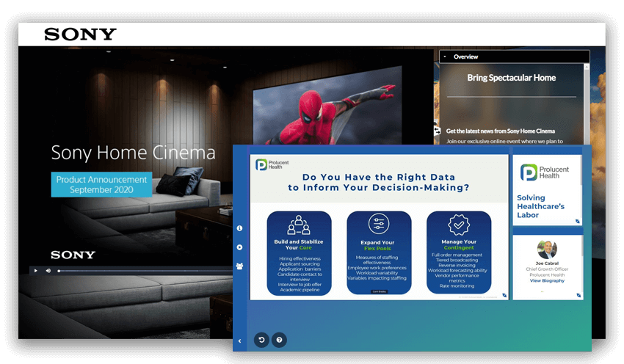624x364 pixels.
Task: Click the sliders icon on Flex Pools card
Action: pos(379,224)
